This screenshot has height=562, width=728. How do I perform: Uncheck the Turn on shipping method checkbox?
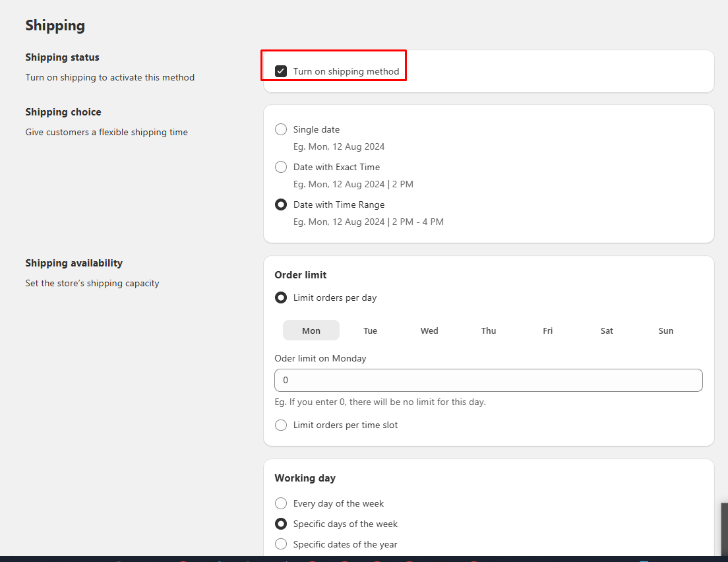coord(281,71)
